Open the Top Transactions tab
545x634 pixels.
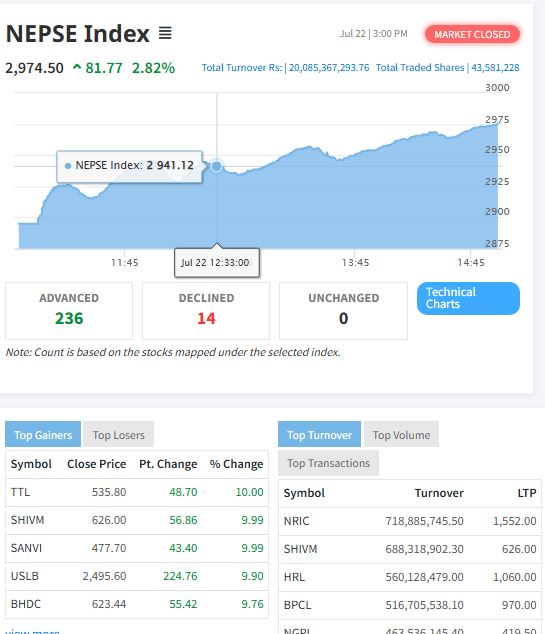tap(328, 463)
